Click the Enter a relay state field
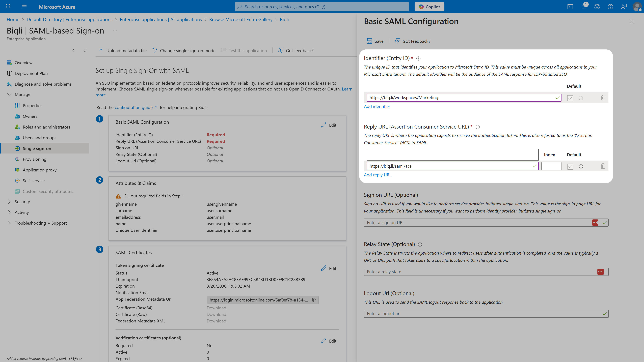 (486, 272)
